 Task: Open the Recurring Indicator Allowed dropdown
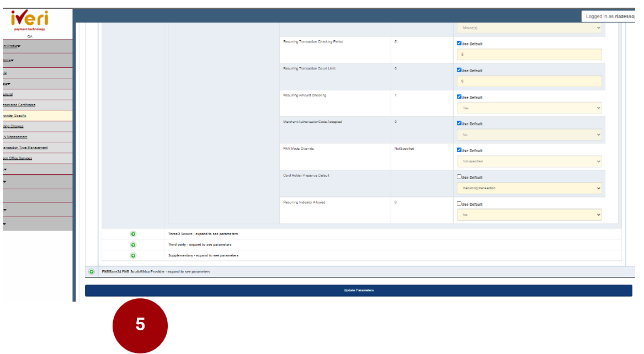(529, 214)
